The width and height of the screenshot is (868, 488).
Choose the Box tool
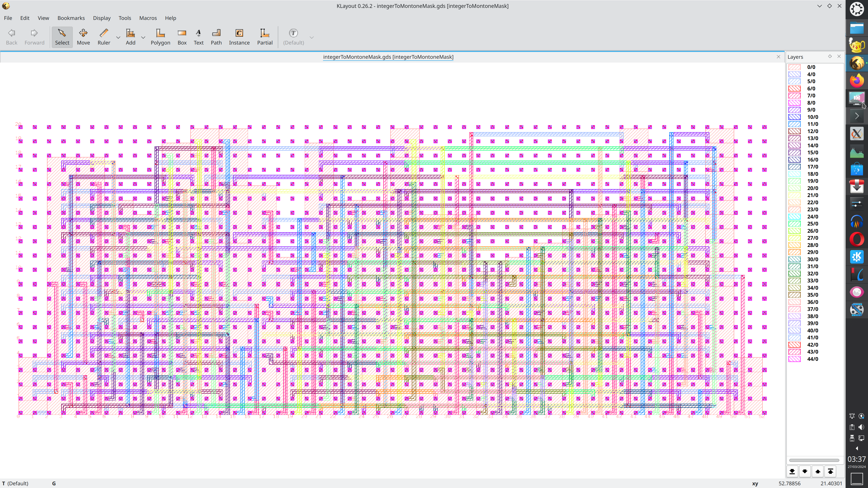[x=182, y=37]
